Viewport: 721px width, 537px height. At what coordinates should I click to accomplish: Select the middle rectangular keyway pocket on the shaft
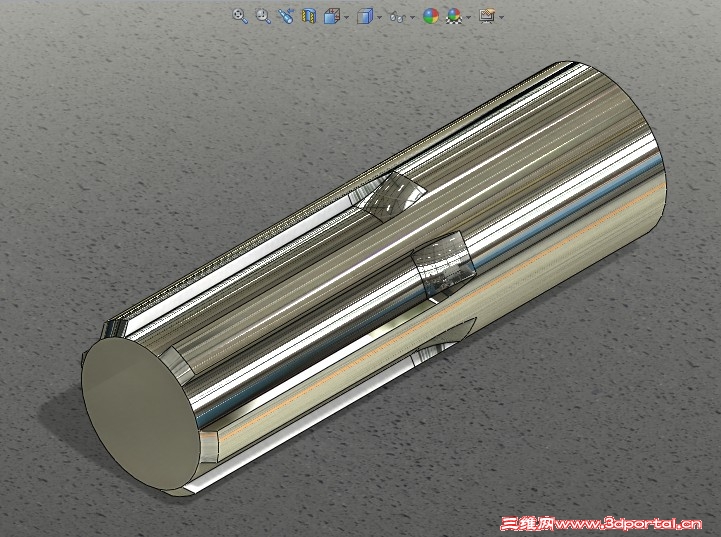[x=443, y=265]
